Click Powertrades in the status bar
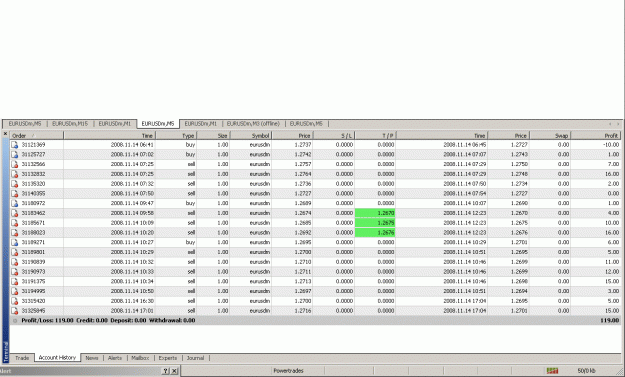625x377 pixels. [x=288, y=371]
